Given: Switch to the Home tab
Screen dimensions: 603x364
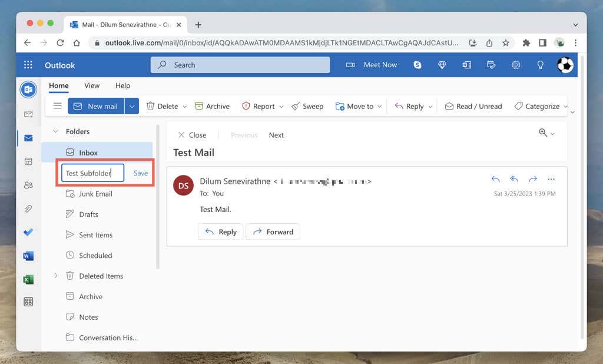Looking at the screenshot, I should pyautogui.click(x=58, y=85).
